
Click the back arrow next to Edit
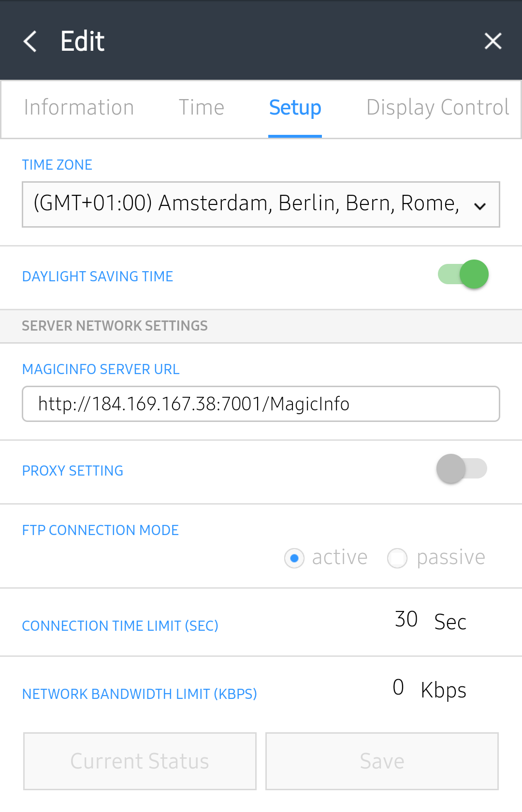click(x=30, y=41)
